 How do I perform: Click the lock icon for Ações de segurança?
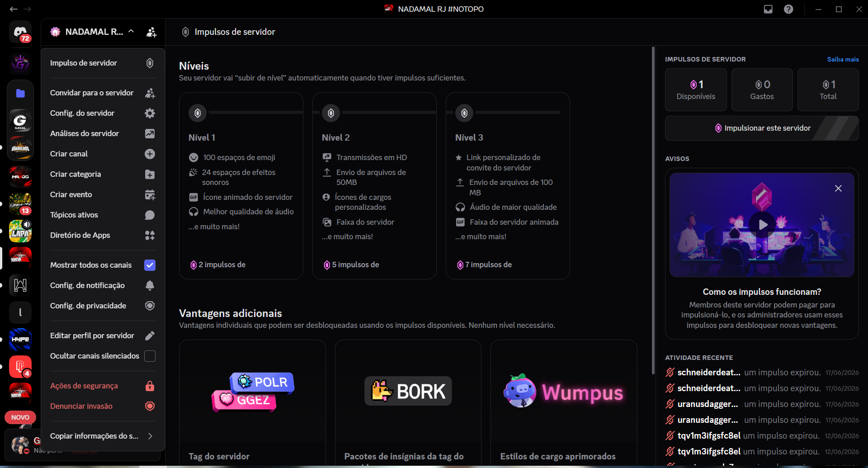tap(150, 386)
